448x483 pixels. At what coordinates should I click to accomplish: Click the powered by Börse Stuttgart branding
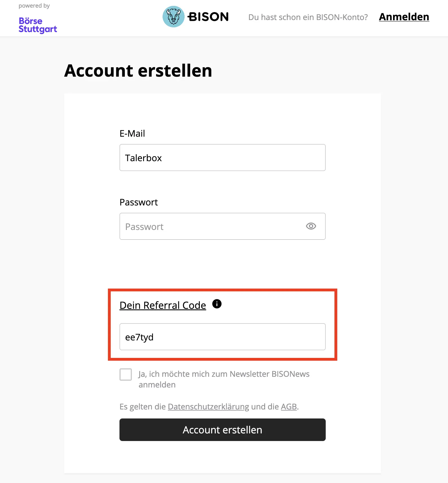click(x=37, y=17)
